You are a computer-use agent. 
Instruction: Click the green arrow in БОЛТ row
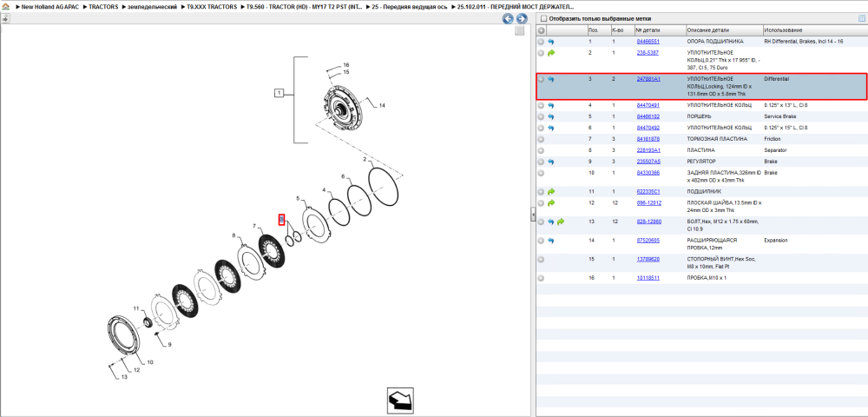pos(561,222)
